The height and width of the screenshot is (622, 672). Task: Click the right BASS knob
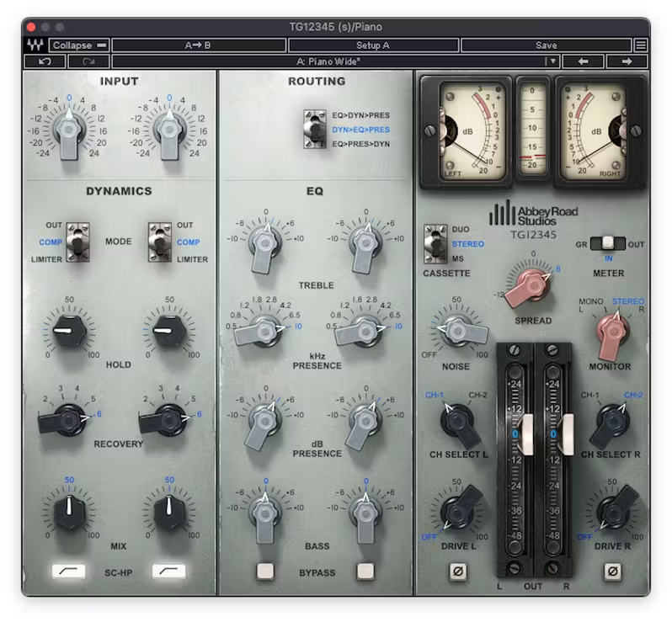(365, 513)
